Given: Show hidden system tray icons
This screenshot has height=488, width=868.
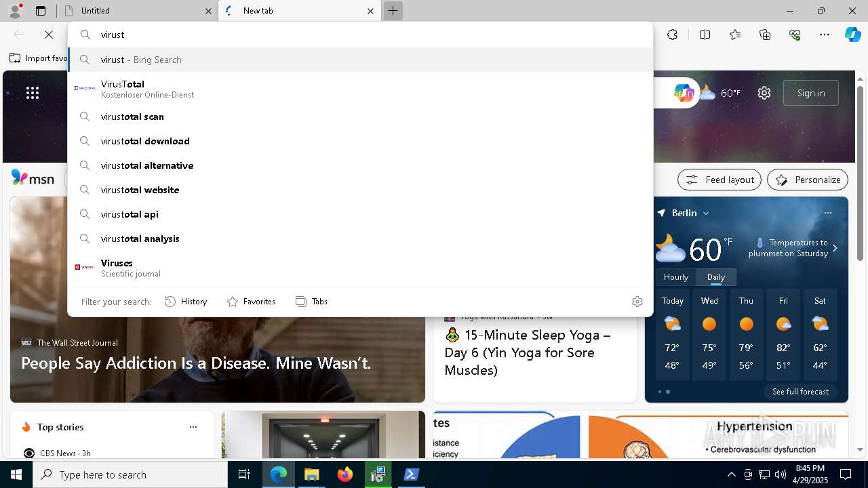Looking at the screenshot, I should pos(731,474).
